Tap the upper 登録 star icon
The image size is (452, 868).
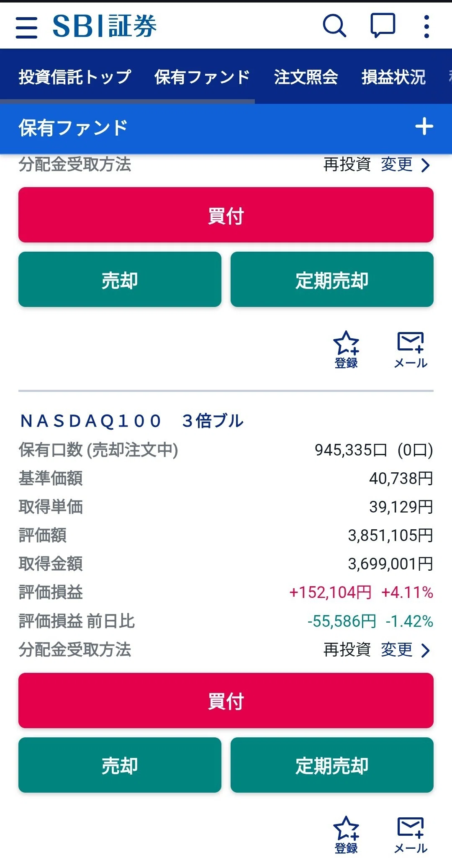tap(346, 350)
